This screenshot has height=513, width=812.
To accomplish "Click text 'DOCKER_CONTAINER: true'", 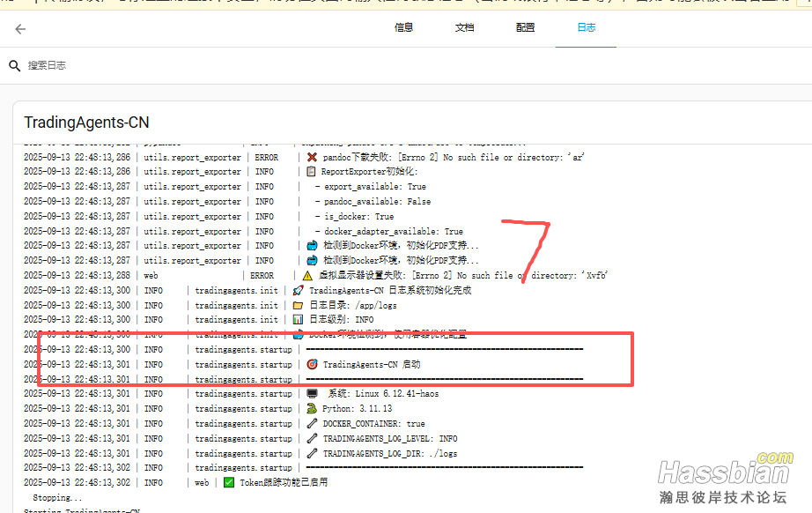I will [x=374, y=424].
